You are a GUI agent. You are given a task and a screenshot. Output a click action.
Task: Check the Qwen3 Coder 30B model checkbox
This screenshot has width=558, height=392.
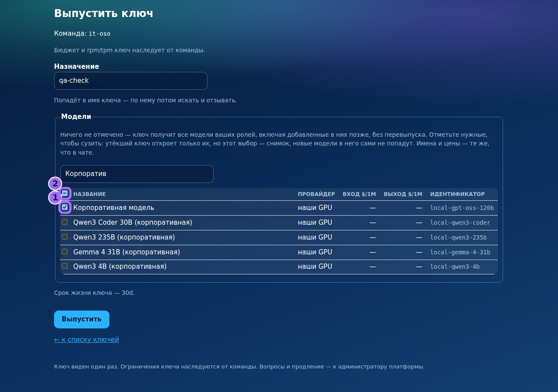[x=65, y=222]
